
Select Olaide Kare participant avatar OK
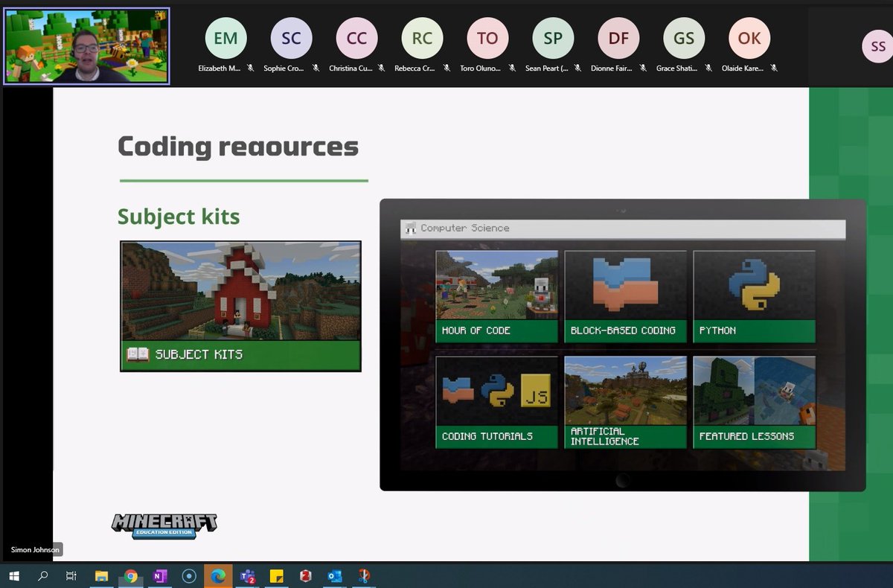point(749,38)
